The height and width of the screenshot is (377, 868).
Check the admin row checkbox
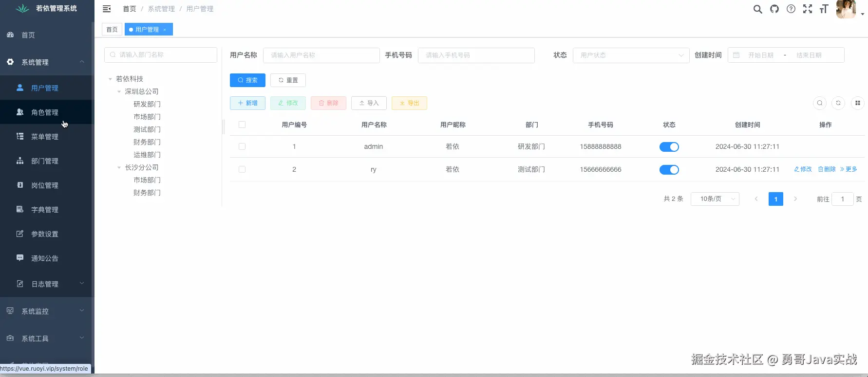click(x=242, y=147)
